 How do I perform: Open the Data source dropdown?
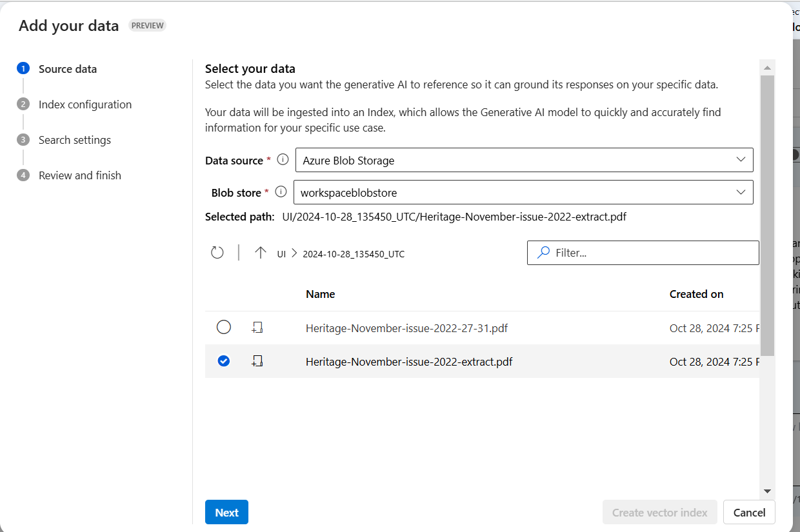coord(524,161)
